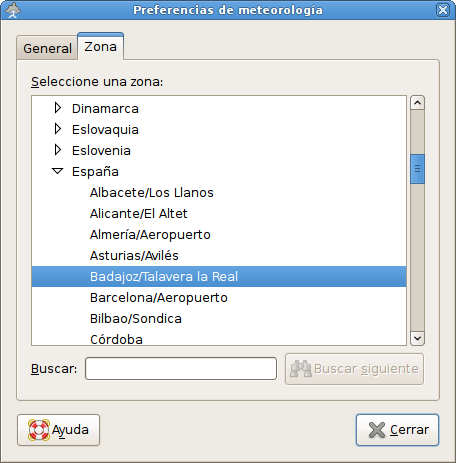456x463 pixels.
Task: Select Barcelona/Aeropuerto location
Action: coord(159,298)
